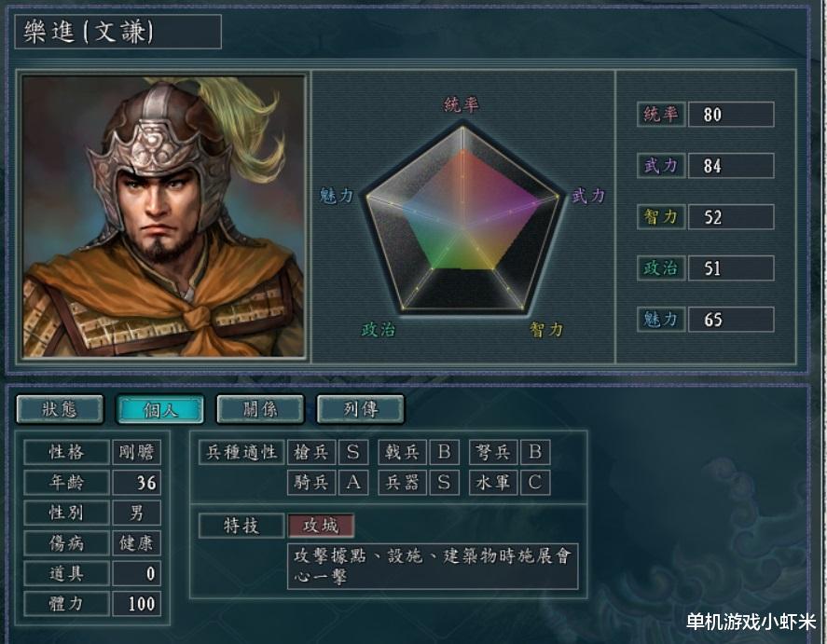Click the 弩兵 troop type label
Image resolution: width=827 pixels, height=644 pixels.
tap(493, 452)
